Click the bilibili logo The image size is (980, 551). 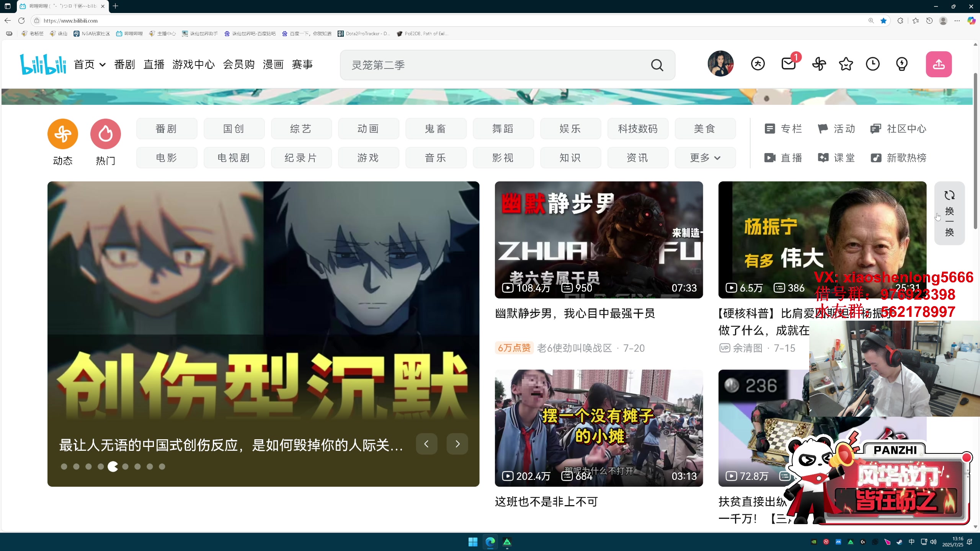pyautogui.click(x=43, y=64)
